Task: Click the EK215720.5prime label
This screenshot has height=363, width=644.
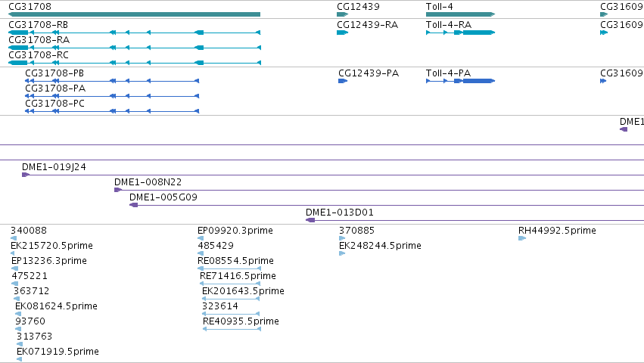Action: [x=51, y=246]
